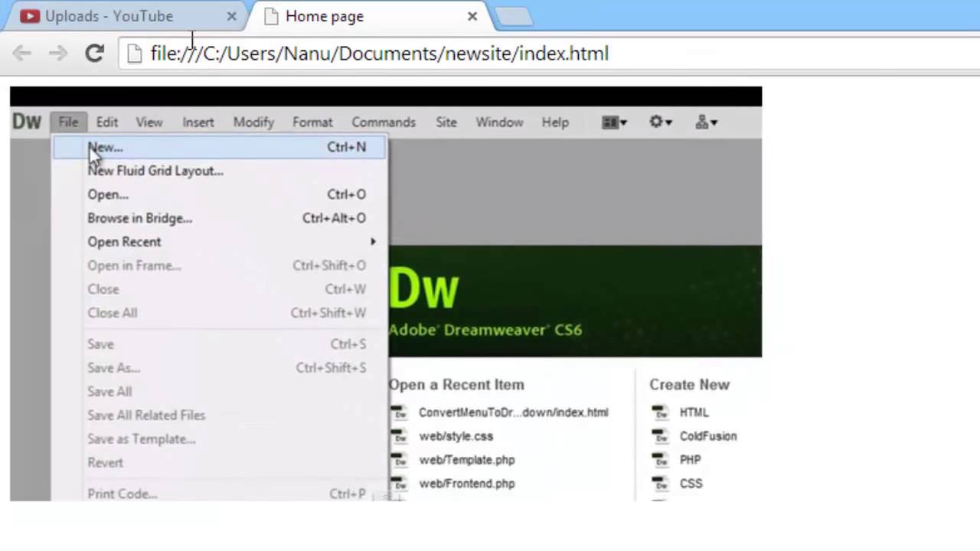Open the Commands menu

coord(383,122)
